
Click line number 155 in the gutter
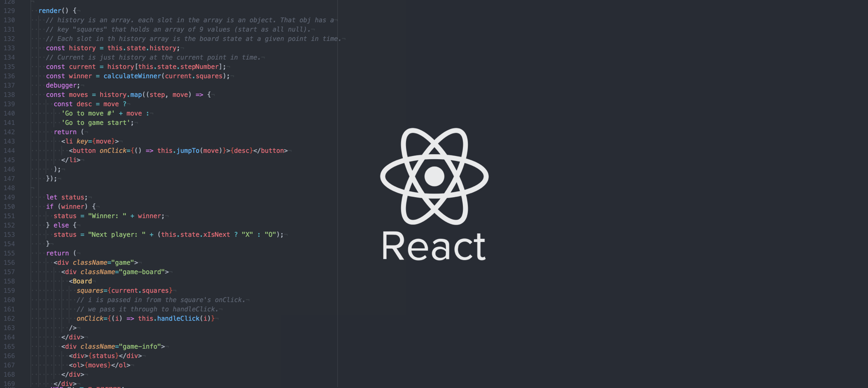click(x=9, y=253)
